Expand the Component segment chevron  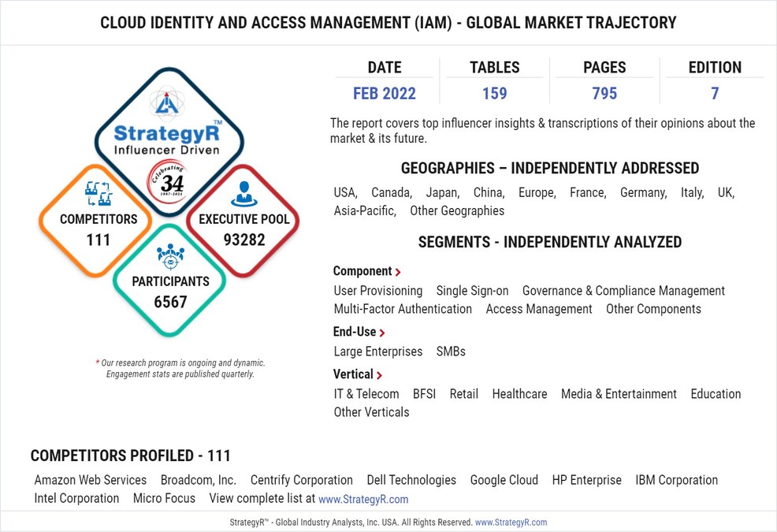click(398, 272)
